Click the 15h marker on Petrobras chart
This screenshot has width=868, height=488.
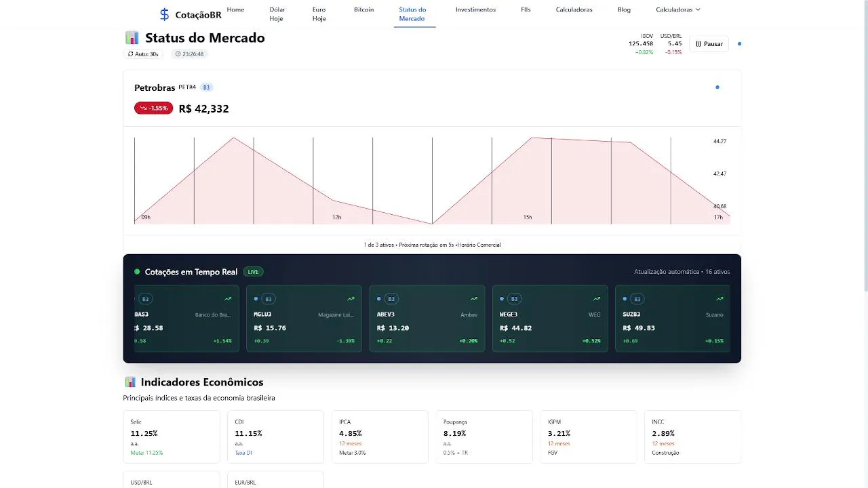tap(528, 217)
